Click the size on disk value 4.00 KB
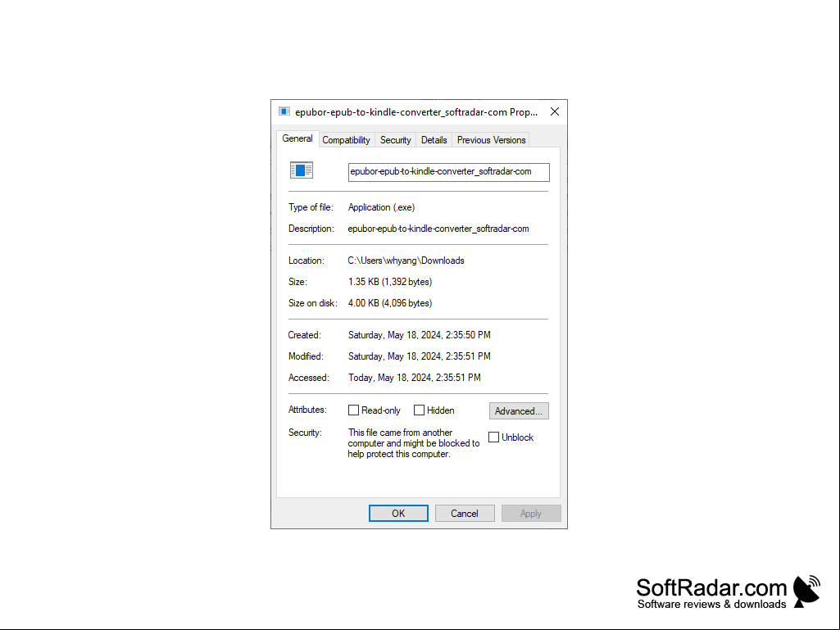 pyautogui.click(x=390, y=303)
